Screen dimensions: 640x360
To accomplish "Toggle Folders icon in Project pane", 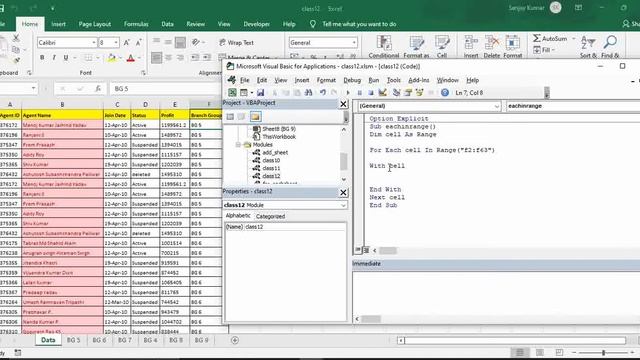I will click(x=256, y=117).
